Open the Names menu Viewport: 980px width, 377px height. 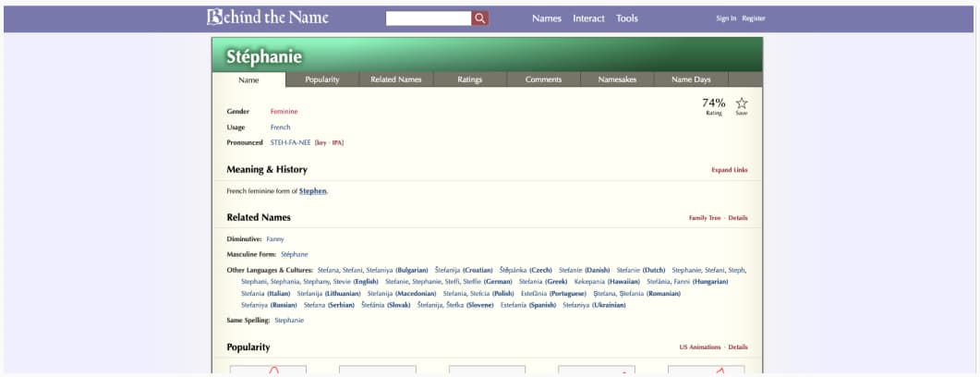547,18
